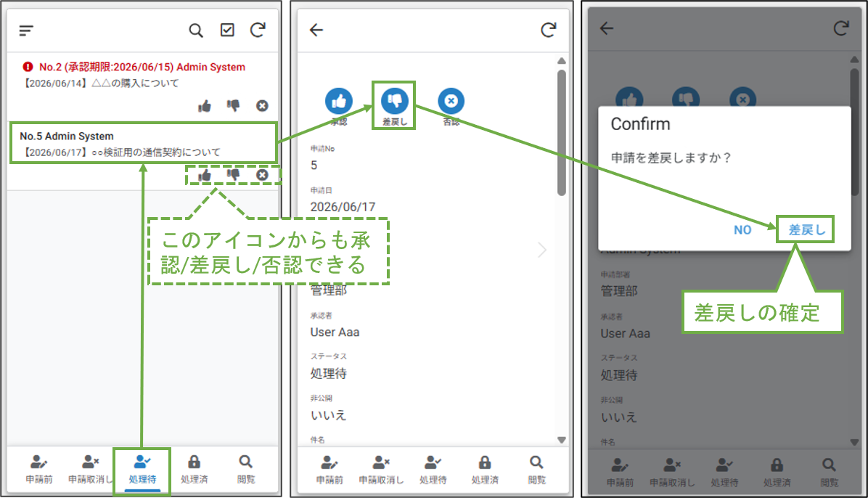The height and width of the screenshot is (498, 868).
Task: Click the search magnifier in left screen header
Action: click(x=196, y=30)
